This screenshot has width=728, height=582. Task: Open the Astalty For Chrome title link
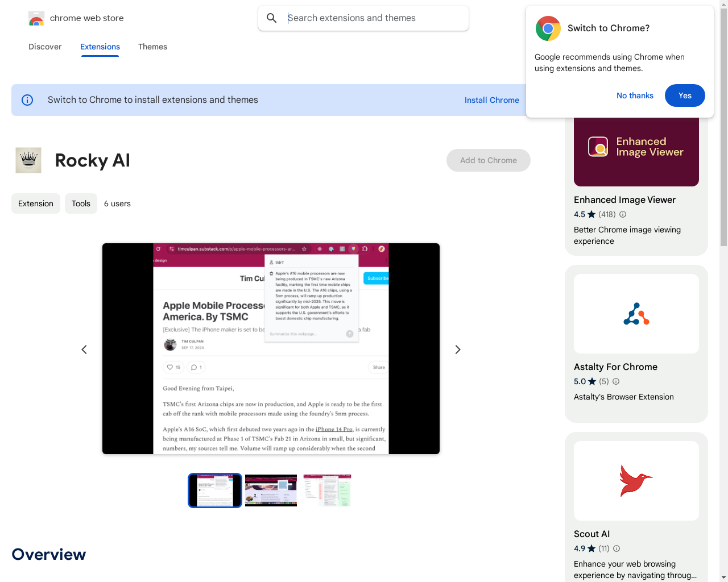pos(615,367)
